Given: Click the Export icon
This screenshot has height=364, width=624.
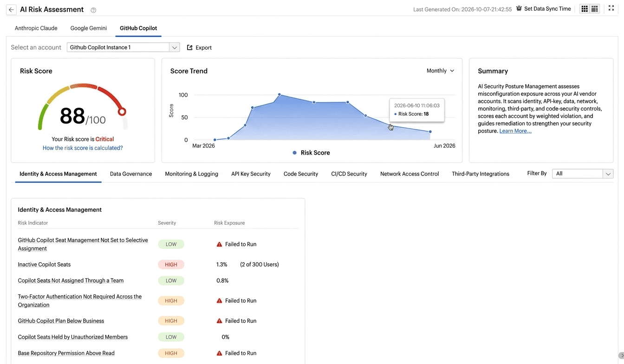Looking at the screenshot, I should point(189,47).
